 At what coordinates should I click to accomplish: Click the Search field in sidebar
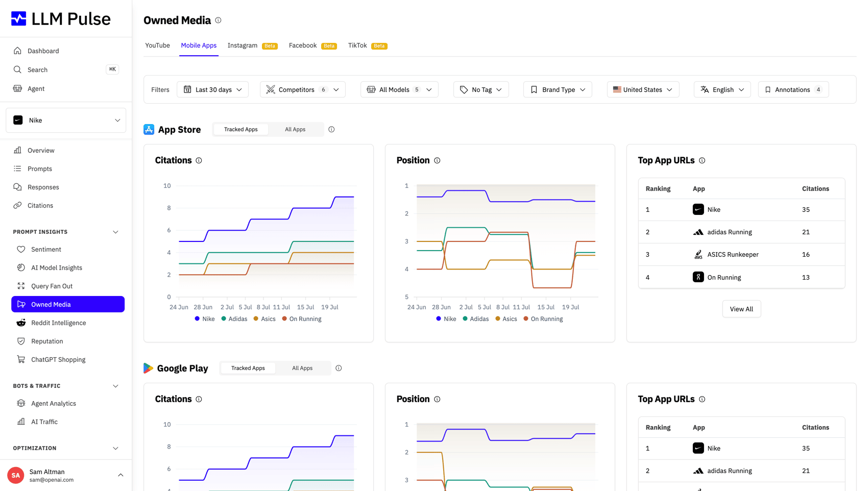pos(66,70)
